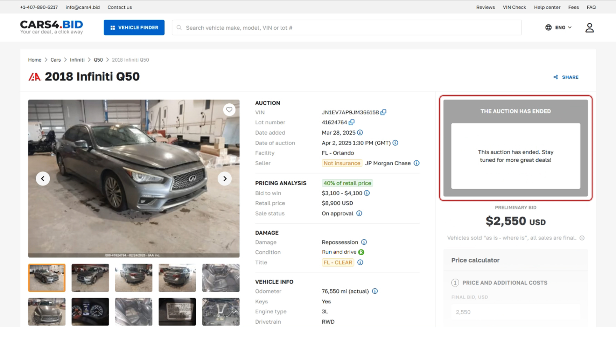This screenshot has width=616, height=364.
Task: Click the FL - CLEAR title badge
Action: click(x=338, y=262)
